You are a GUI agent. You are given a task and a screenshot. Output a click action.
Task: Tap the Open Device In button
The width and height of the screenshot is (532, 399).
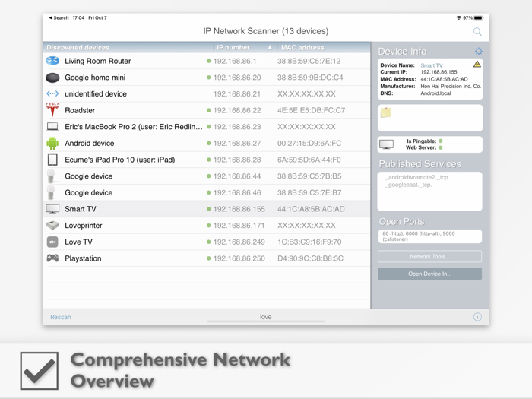pyautogui.click(x=429, y=274)
